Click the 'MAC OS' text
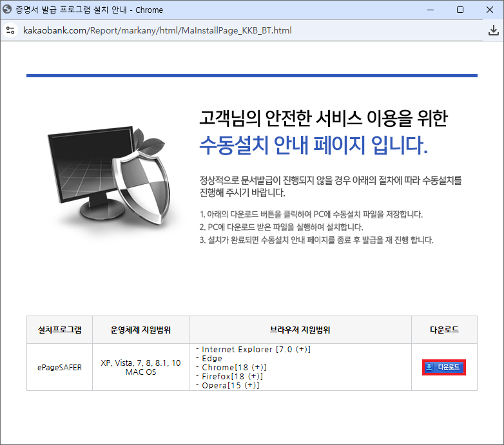Image resolution: width=504 pixels, height=445 pixels. tap(141, 372)
